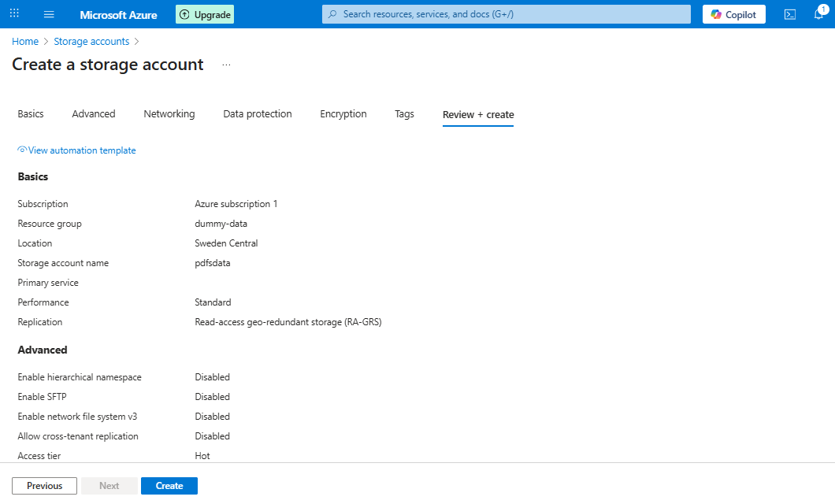Click the View automation template eye icon

pyautogui.click(x=21, y=150)
